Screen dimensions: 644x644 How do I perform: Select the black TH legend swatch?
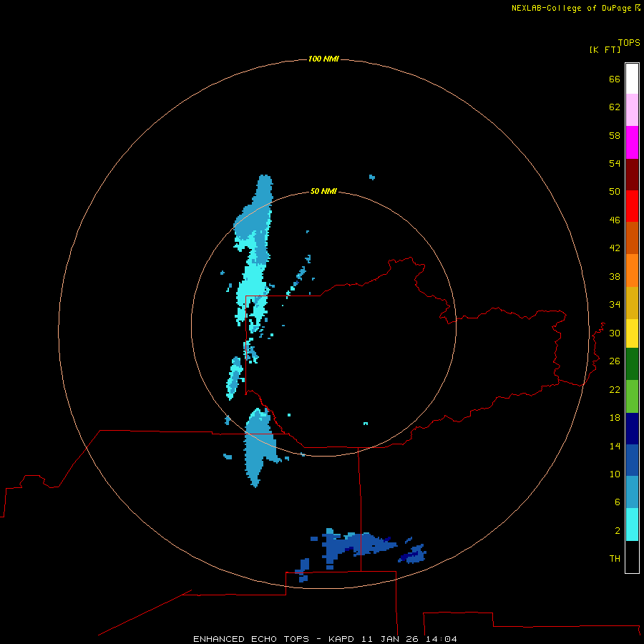coord(632,557)
